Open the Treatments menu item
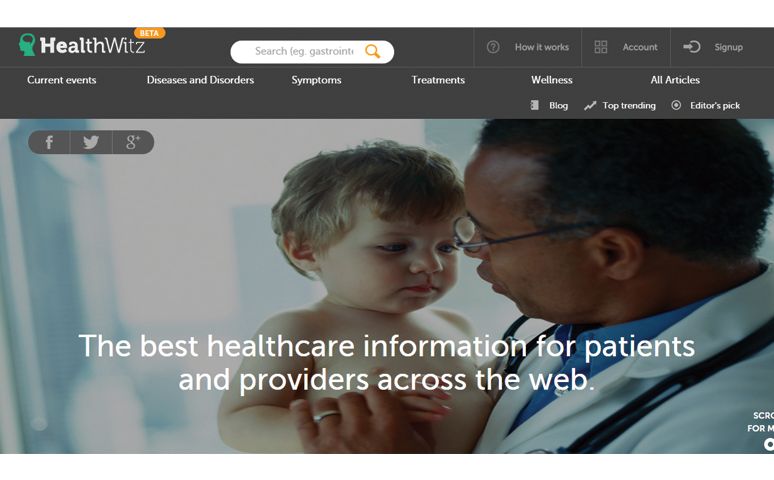The height and width of the screenshot is (480, 774). [438, 80]
